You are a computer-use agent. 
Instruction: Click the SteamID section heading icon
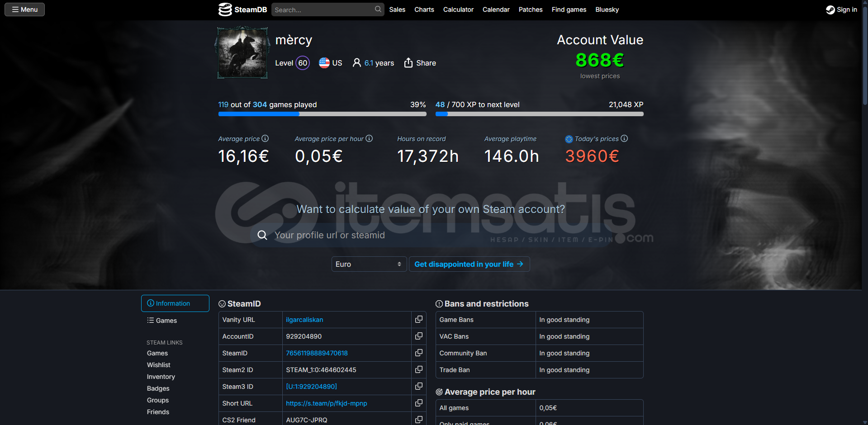(222, 304)
